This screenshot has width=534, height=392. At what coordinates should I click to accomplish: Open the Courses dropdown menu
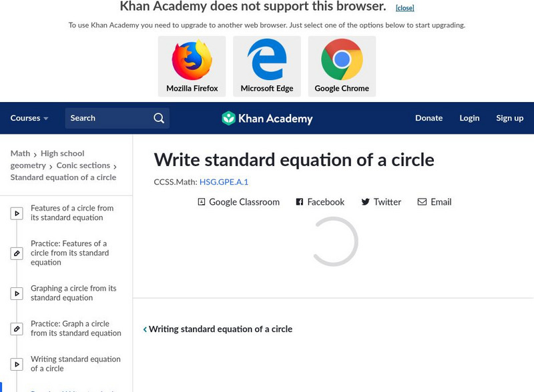29,118
